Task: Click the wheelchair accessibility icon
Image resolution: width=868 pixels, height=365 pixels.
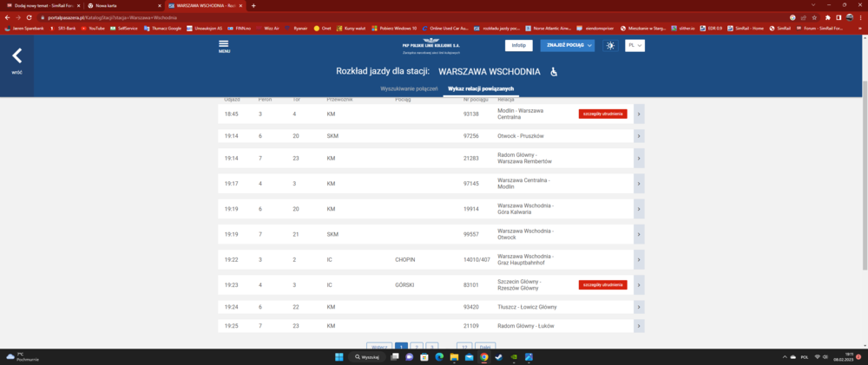Action: coord(555,71)
